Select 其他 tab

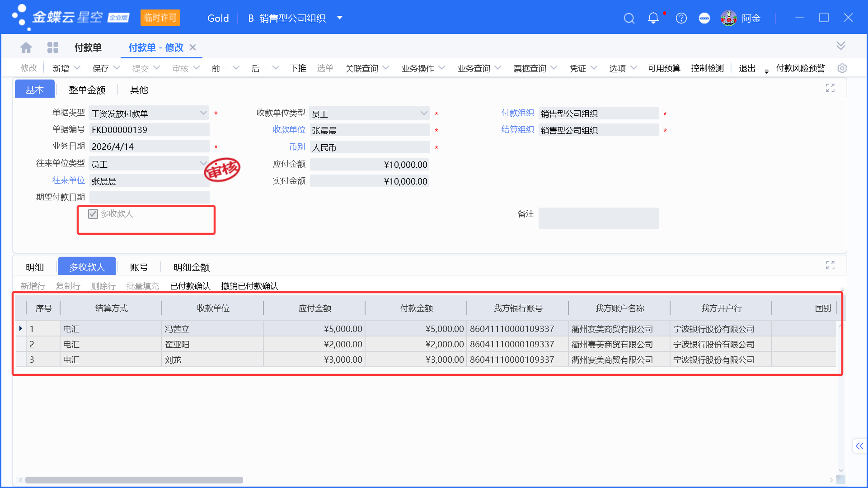(x=139, y=90)
